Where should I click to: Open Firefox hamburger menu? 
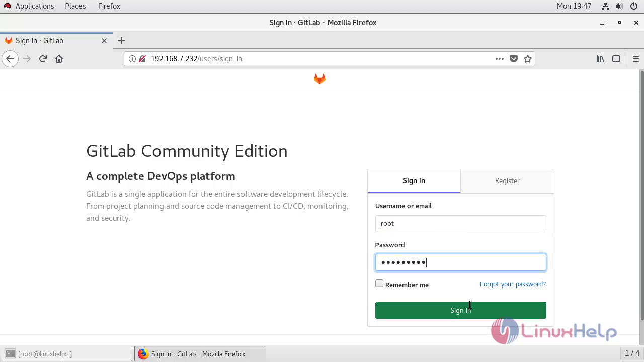click(635, 59)
